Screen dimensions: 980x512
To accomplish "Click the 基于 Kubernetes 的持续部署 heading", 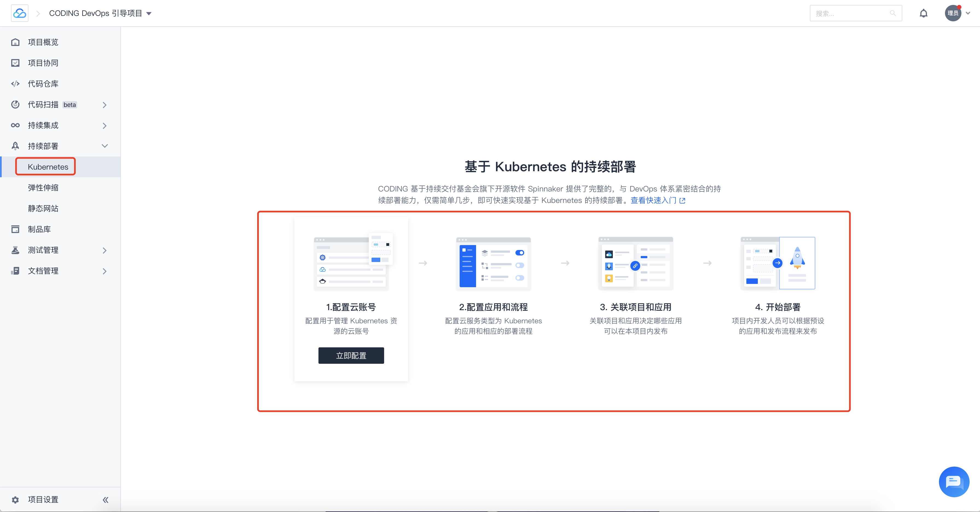I will click(550, 167).
